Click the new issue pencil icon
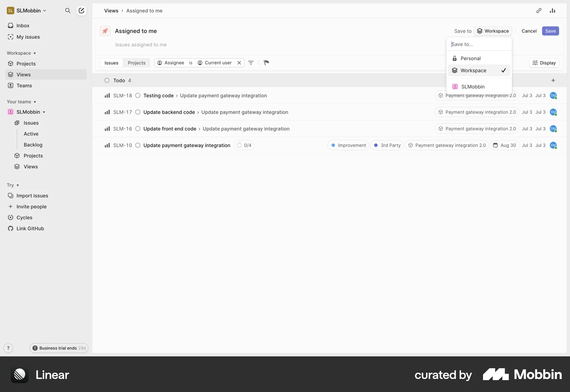 tap(81, 11)
